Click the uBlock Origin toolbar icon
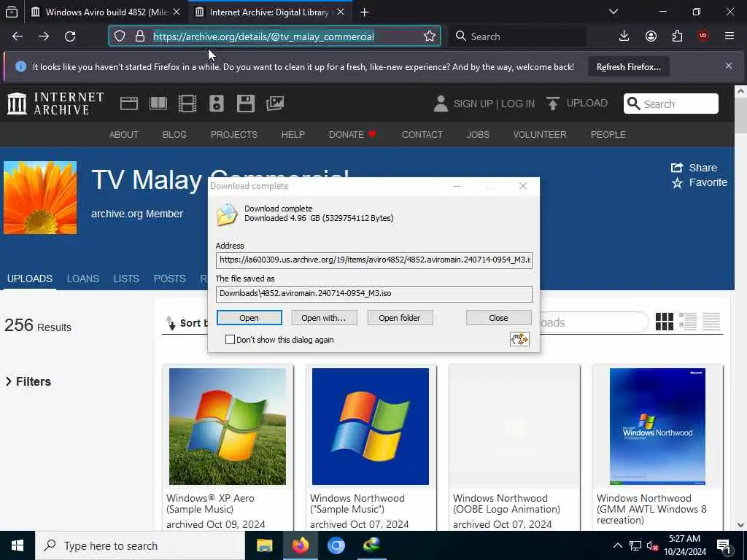This screenshot has height=560, width=747. [703, 36]
